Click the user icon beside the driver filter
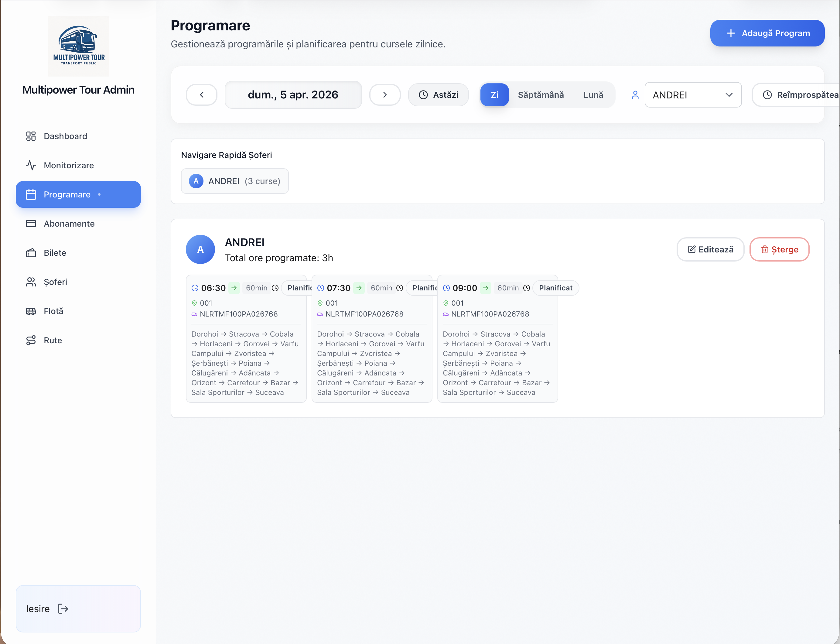Screen dimensions: 840x644 click(x=635, y=95)
